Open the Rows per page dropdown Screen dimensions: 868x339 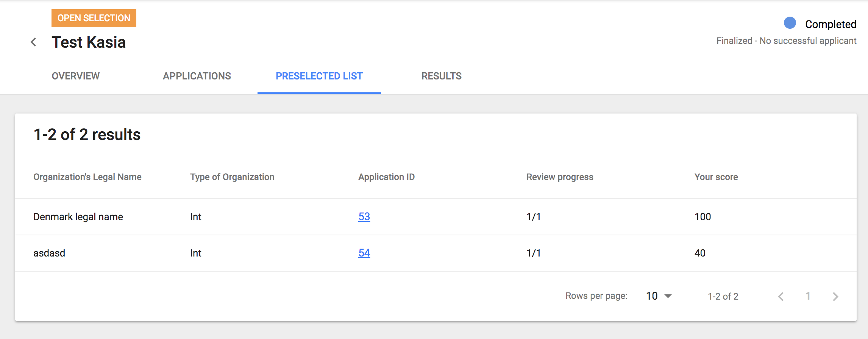pos(659,296)
